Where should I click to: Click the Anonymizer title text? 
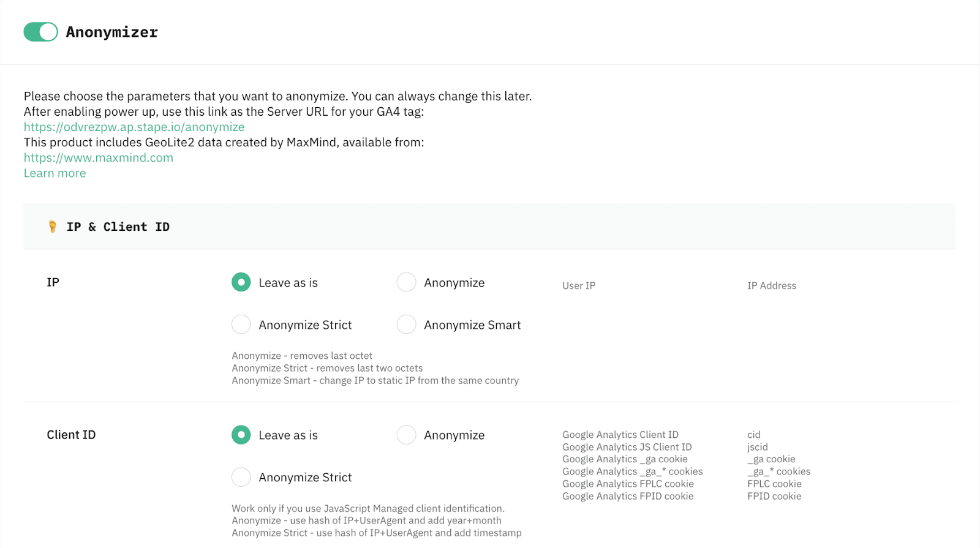112,32
